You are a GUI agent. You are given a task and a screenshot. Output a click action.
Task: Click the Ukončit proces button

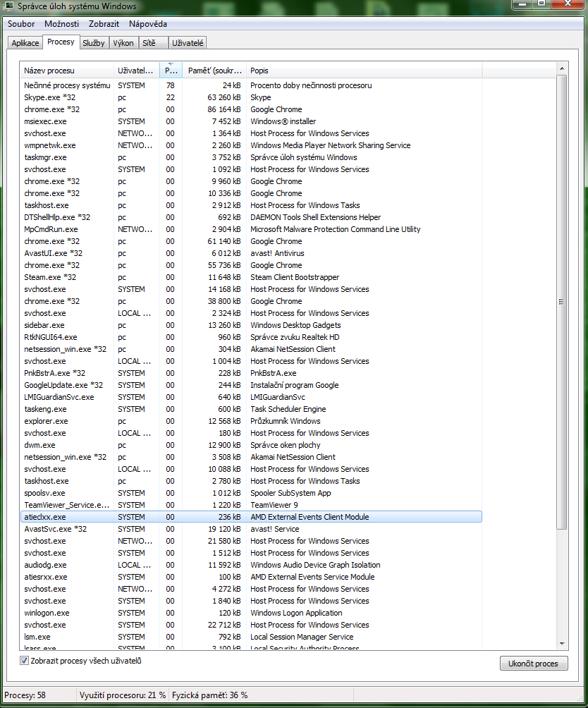pos(533,664)
